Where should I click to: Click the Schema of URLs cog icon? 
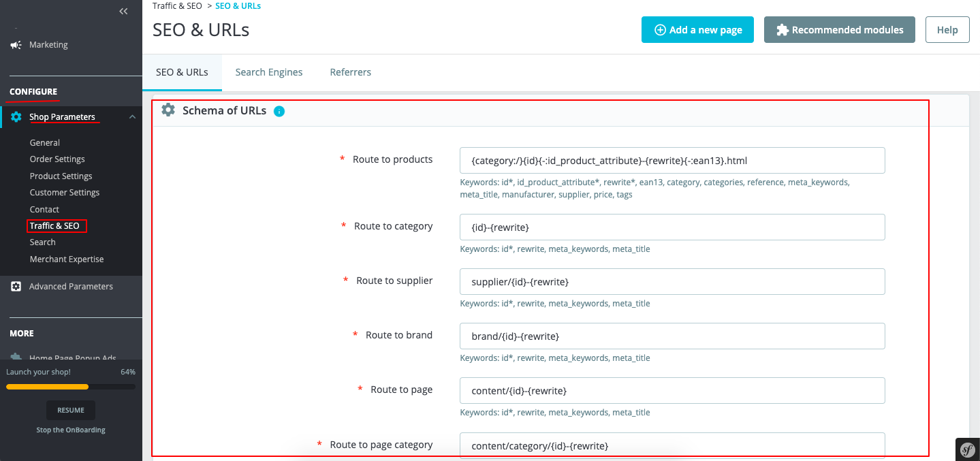pyautogui.click(x=168, y=110)
